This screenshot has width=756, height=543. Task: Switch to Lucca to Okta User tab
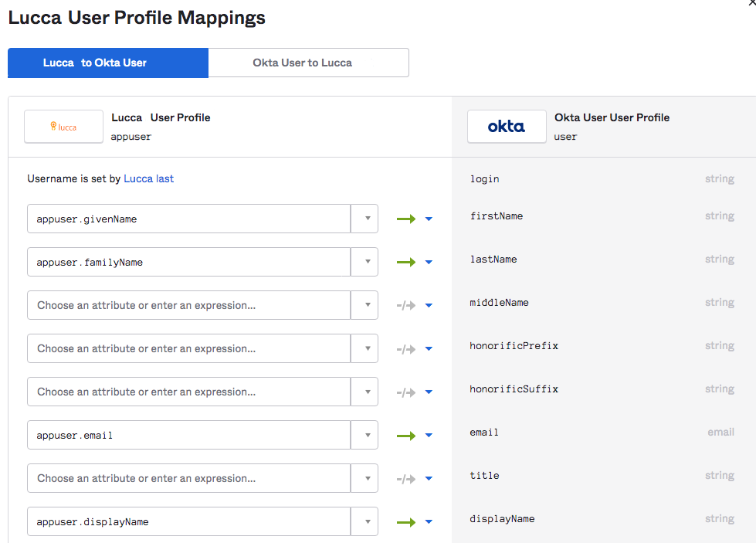108,63
